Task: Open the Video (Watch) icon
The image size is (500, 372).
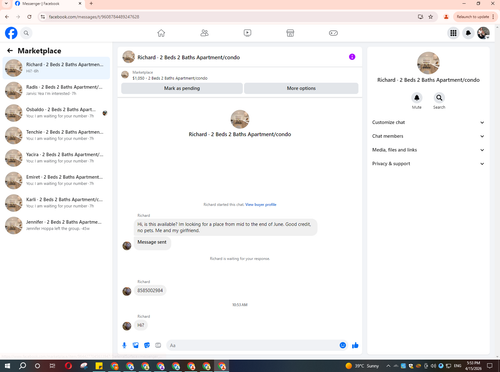Action: pos(247,33)
